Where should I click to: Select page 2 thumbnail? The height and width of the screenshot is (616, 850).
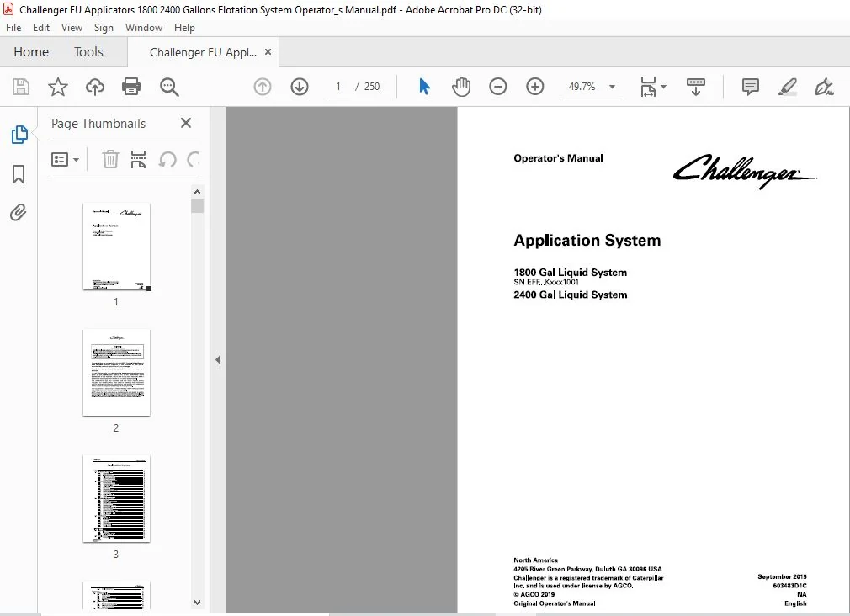coord(116,373)
